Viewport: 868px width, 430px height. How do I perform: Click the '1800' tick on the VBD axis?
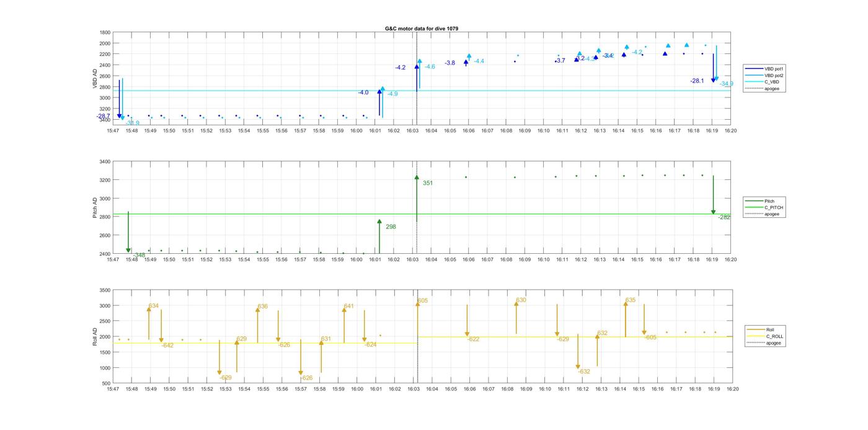[105, 33]
